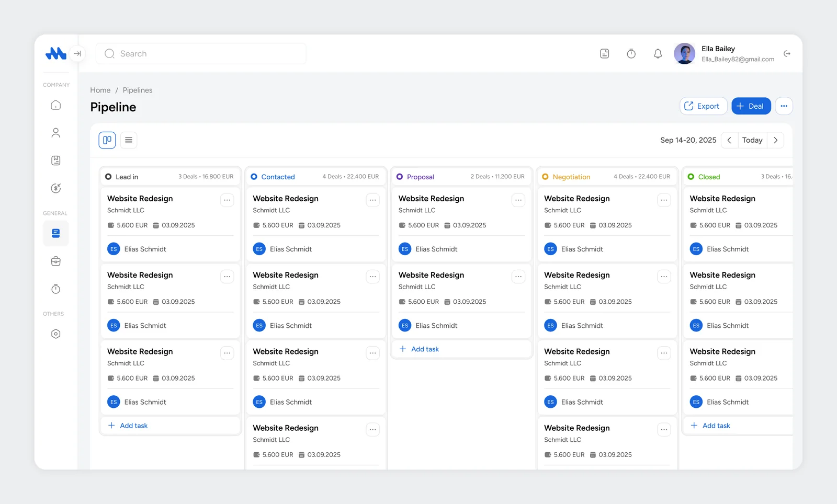Screen dimensions: 837x504
Task: Switch to board view toggle
Action: pyautogui.click(x=107, y=140)
